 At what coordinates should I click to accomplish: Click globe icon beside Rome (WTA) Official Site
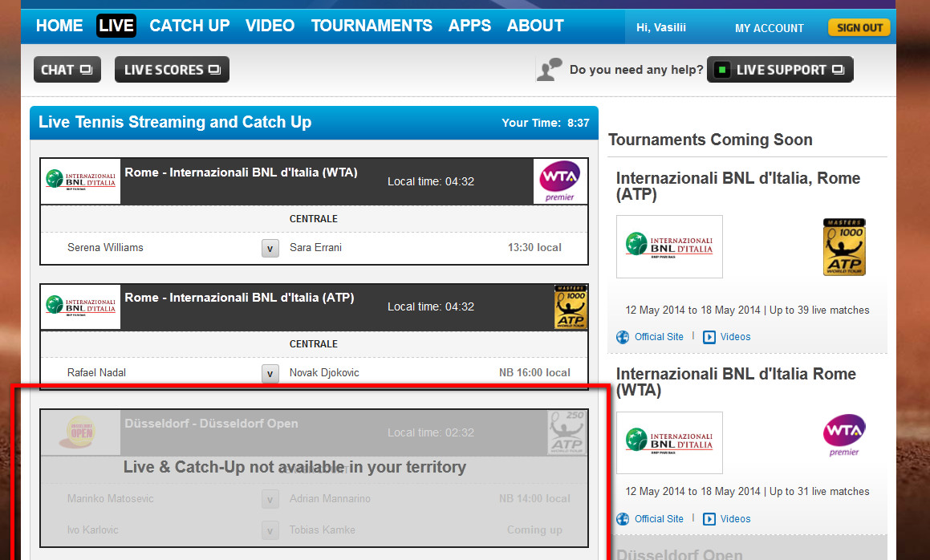[x=623, y=519]
